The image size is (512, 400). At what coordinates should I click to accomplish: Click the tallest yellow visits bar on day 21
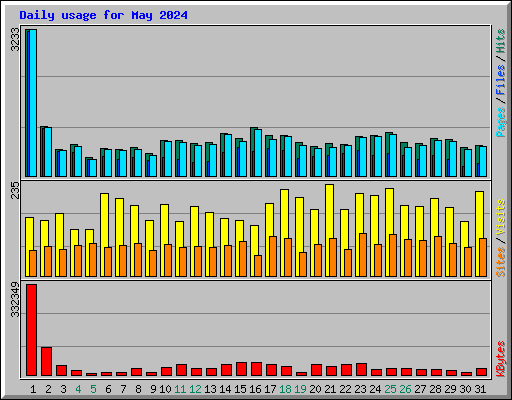[329, 230]
